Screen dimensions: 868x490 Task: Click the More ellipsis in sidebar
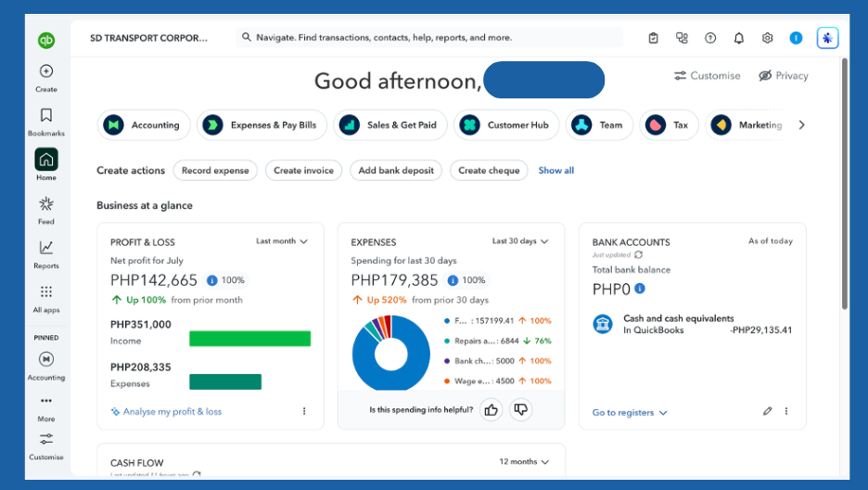click(x=46, y=400)
